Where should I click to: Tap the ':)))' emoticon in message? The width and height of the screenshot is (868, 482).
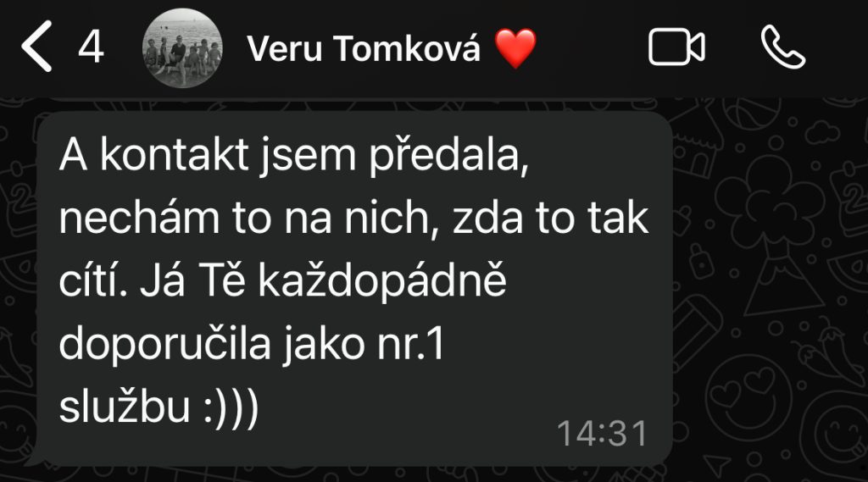[231, 407]
